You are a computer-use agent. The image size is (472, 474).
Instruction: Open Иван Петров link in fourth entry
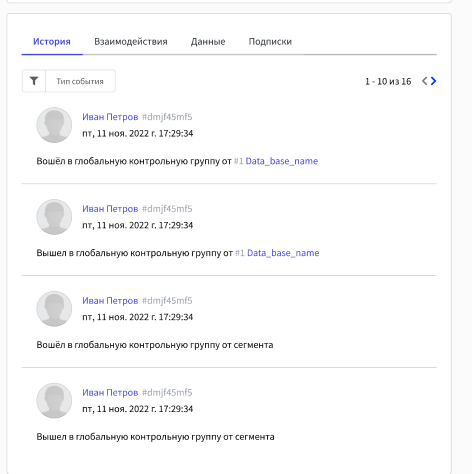point(110,392)
